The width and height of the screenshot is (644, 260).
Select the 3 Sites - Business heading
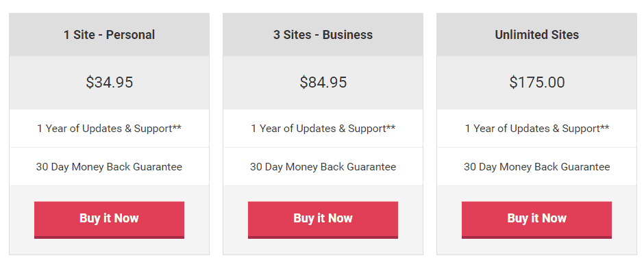(323, 35)
